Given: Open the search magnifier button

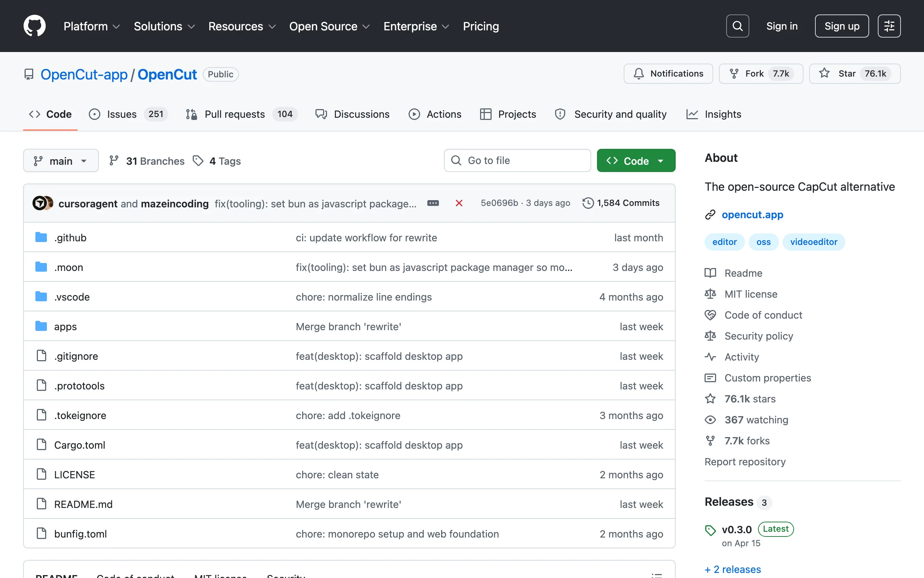Looking at the screenshot, I should pos(737,26).
